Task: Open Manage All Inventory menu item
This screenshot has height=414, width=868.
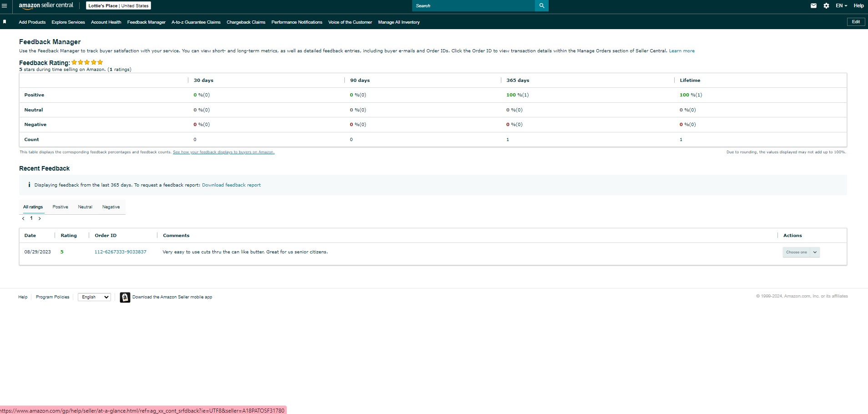Action: (x=399, y=22)
